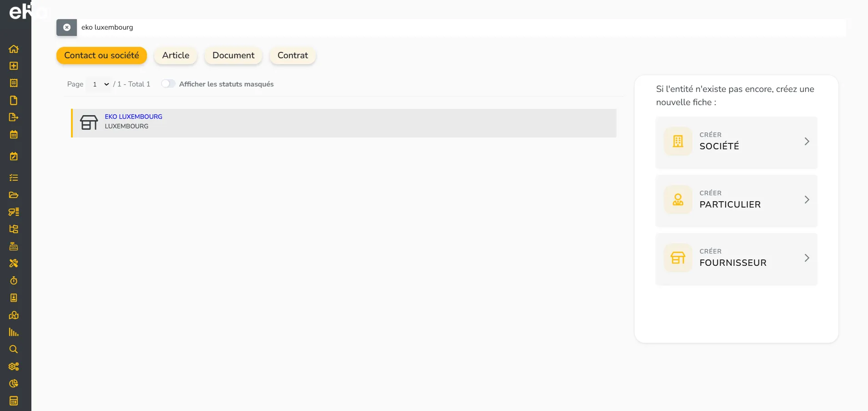This screenshot has height=411, width=868.
Task: Select the Article filter tab
Action: (176, 56)
